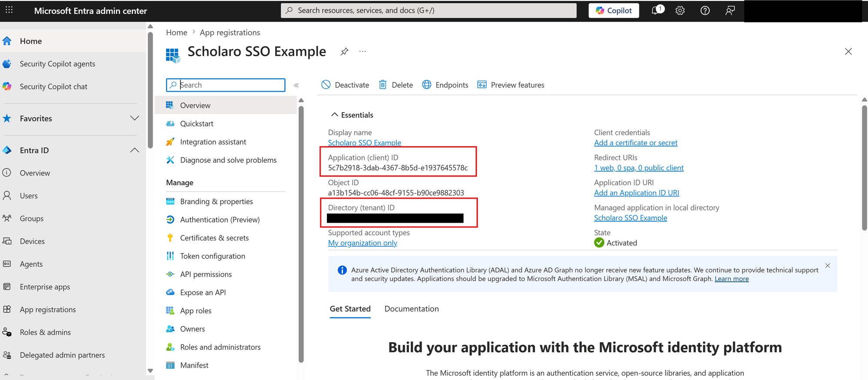Open the settings gear icon
The image size is (868, 380).
[680, 10]
